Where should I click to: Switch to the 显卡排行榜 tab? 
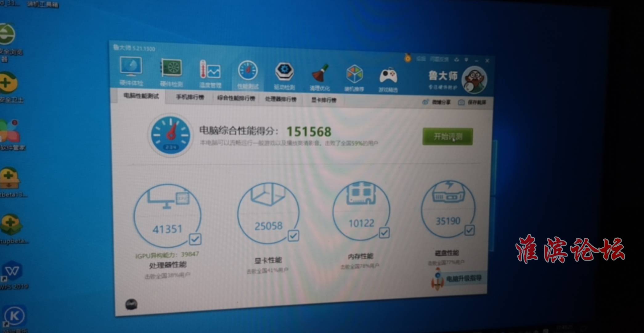(x=324, y=100)
